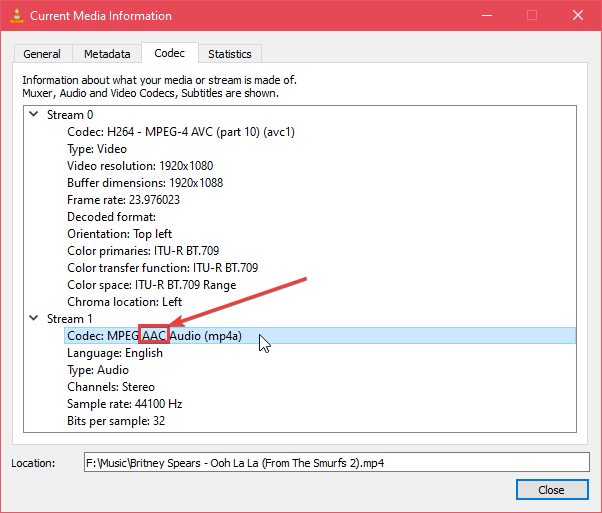Select the Language: English row
This screenshot has height=513, width=602.
click(114, 353)
